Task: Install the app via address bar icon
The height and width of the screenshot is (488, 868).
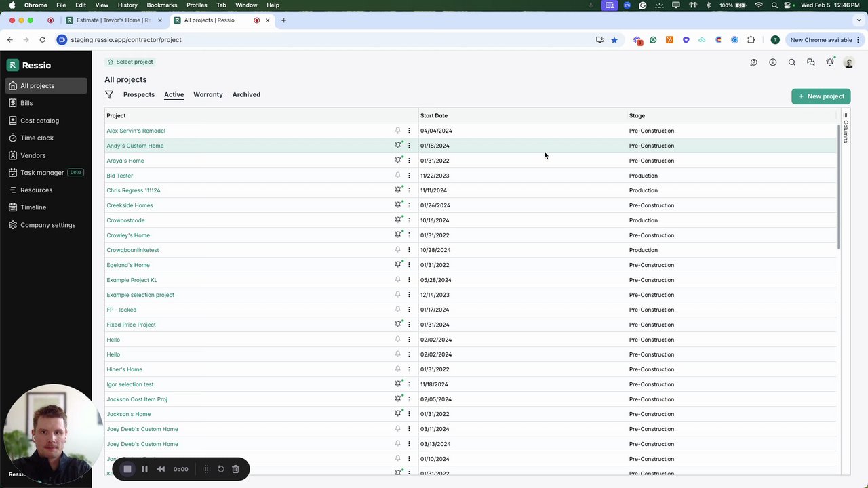Action: [x=599, y=40]
